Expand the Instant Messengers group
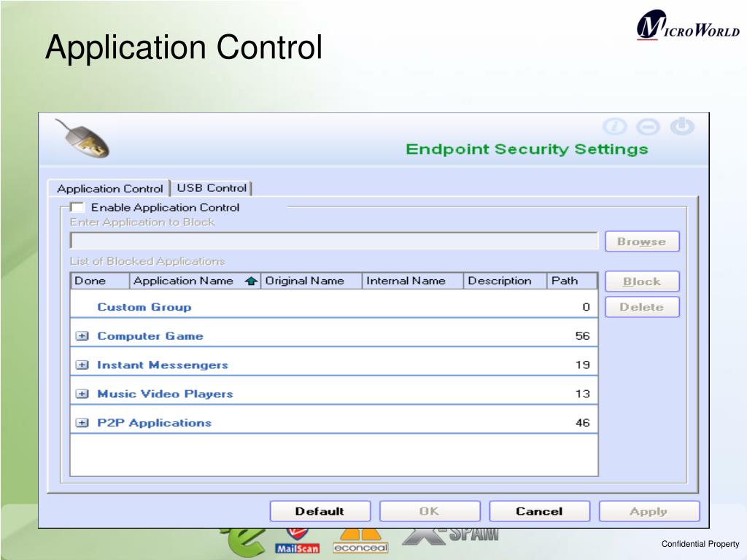Viewport: 747px width, 560px height. (x=82, y=365)
